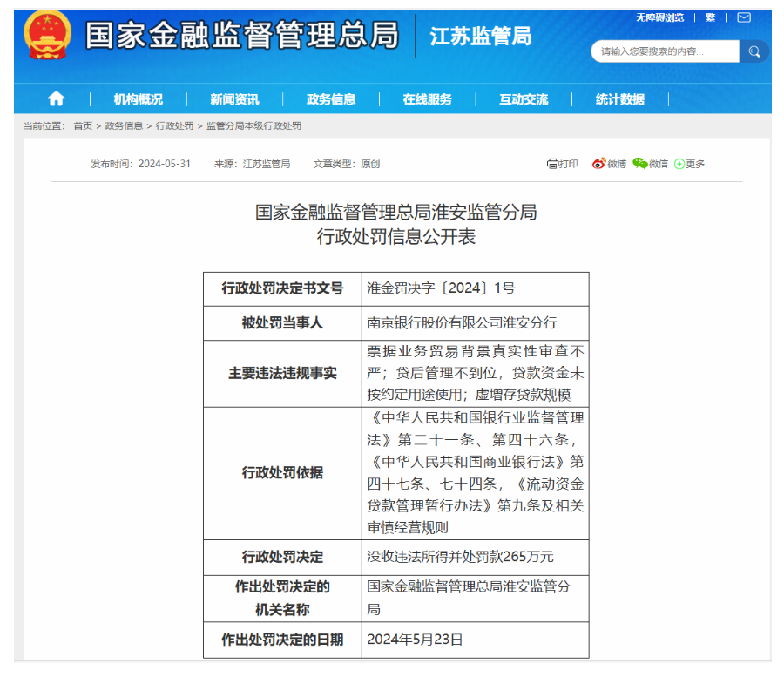Open the 机构概况 menu
Image resolution: width=784 pixels, height=677 pixels.
point(138,99)
